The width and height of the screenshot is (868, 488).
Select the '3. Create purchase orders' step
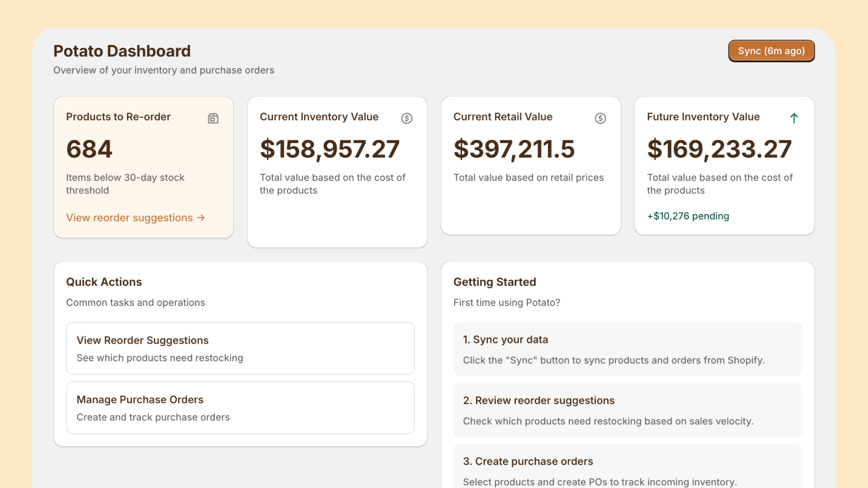pos(628,466)
